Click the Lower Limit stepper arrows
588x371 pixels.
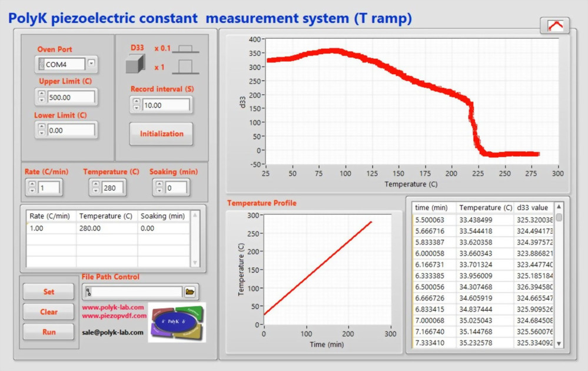pyautogui.click(x=42, y=130)
